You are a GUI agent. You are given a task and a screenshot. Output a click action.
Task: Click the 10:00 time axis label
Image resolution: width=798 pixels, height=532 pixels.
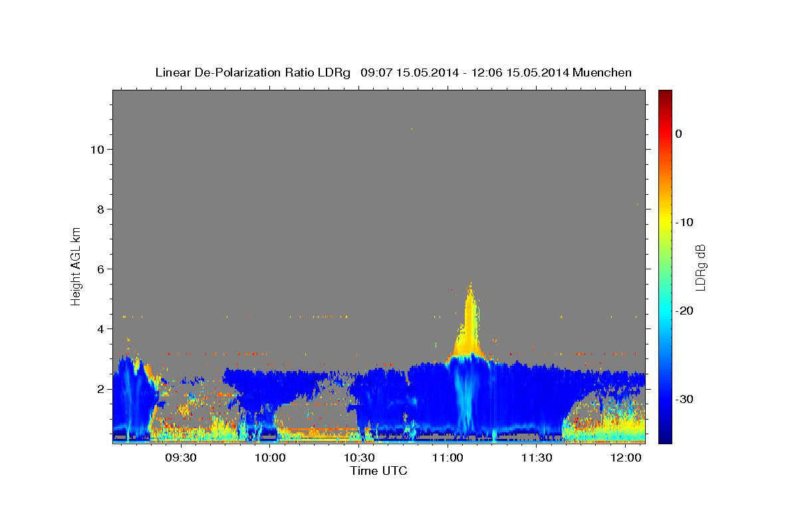coord(270,458)
